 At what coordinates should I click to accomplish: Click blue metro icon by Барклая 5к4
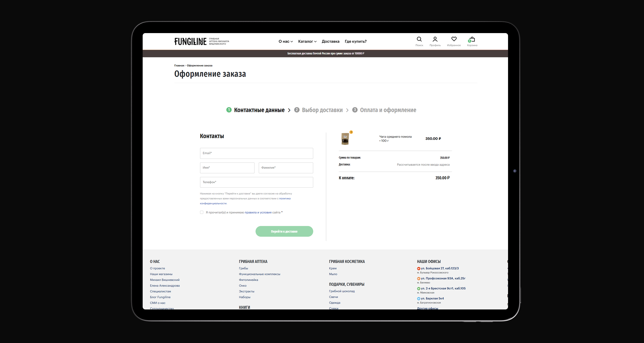pos(419,299)
